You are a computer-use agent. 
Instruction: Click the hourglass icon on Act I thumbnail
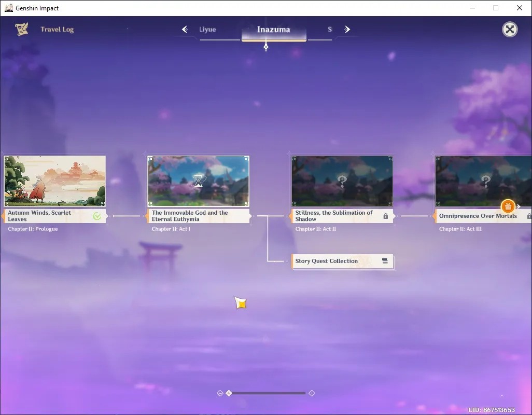(199, 181)
